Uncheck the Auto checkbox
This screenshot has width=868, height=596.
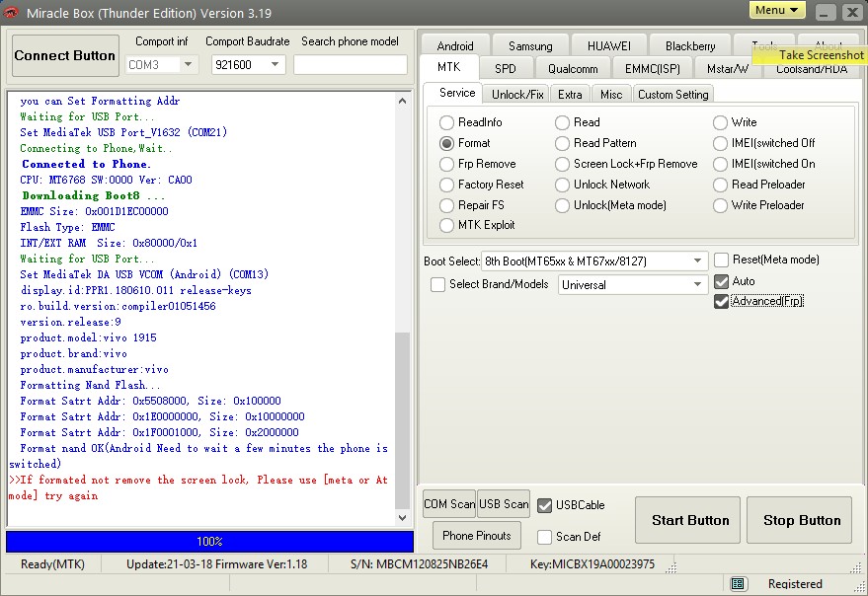tap(721, 281)
